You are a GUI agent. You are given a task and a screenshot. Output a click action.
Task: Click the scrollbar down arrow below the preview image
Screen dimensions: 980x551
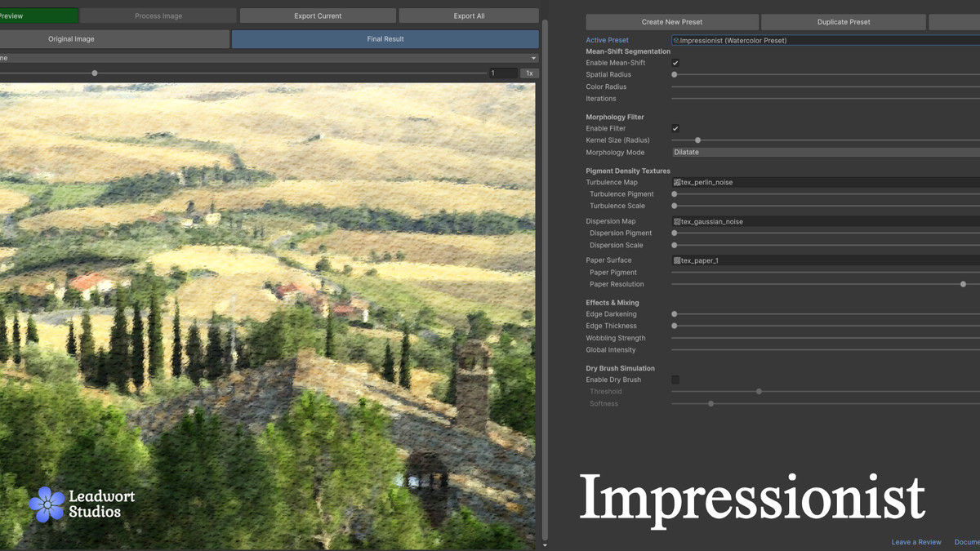[x=545, y=545]
